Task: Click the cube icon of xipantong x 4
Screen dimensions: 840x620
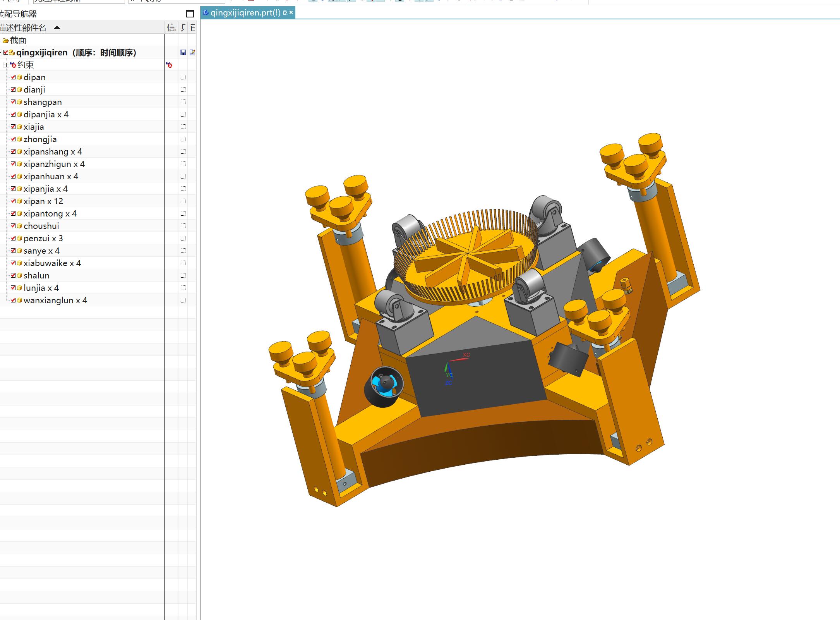Action: click(20, 213)
